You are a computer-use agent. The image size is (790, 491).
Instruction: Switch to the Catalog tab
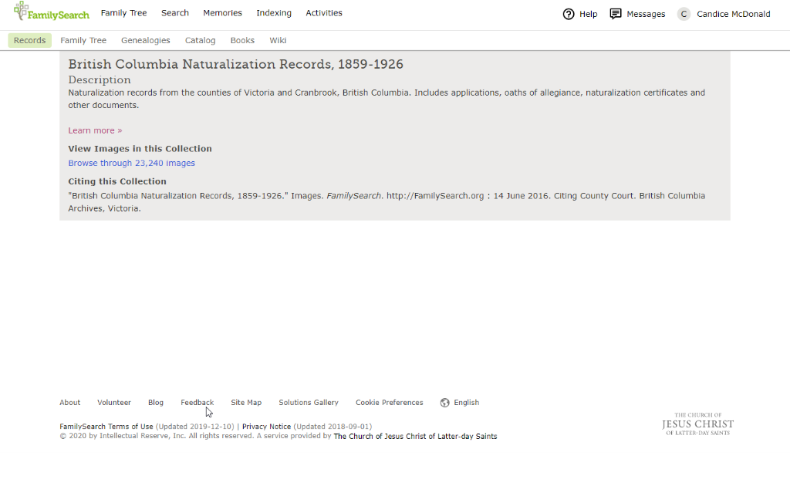click(200, 41)
